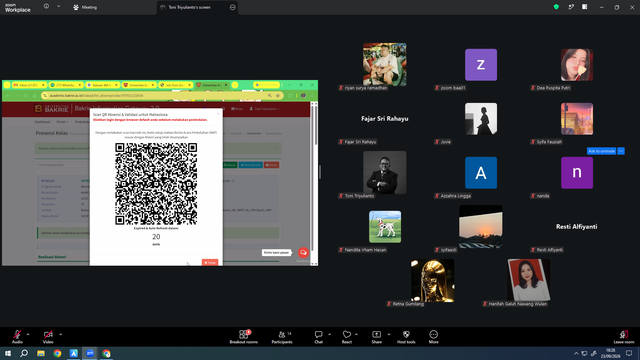
Task: Open the More options menu
Action: coord(433,337)
